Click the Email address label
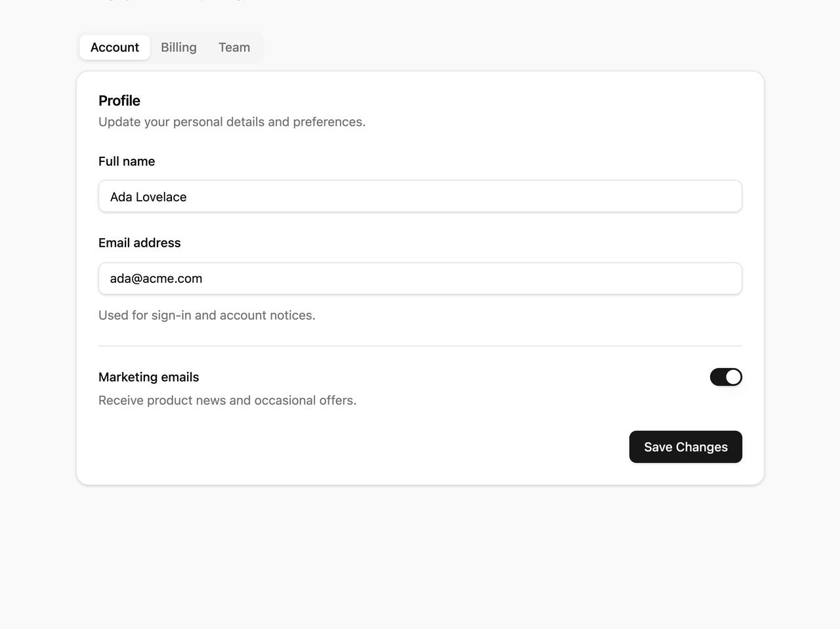The image size is (840, 629). (140, 243)
